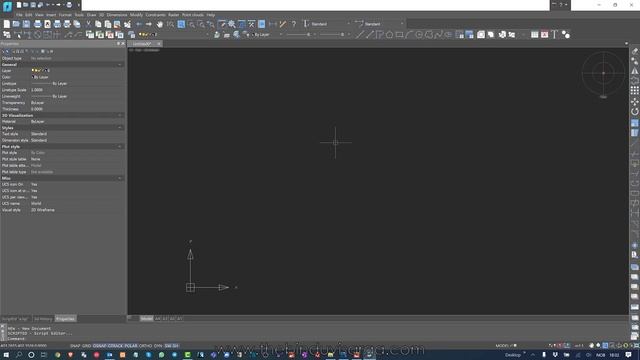Open the Modify menu

(x=136, y=15)
